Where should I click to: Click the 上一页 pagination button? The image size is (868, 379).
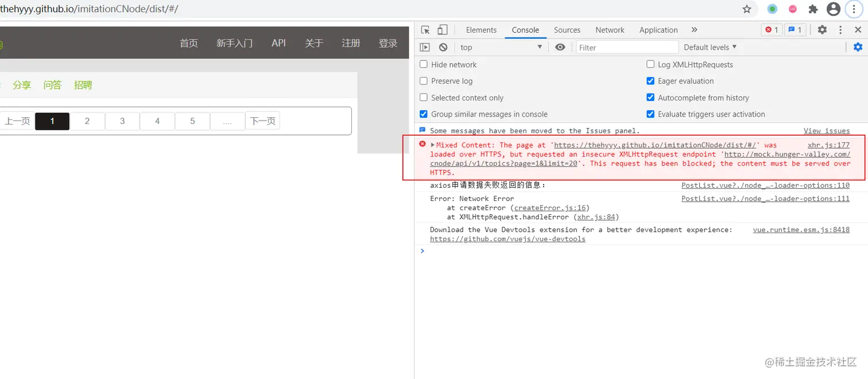[x=17, y=121]
